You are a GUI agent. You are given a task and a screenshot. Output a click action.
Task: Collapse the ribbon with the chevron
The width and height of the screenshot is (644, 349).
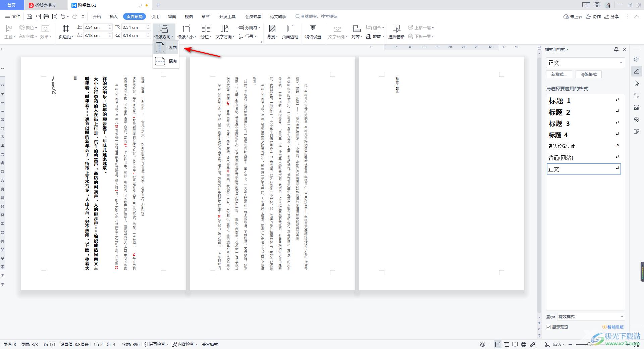point(637,16)
